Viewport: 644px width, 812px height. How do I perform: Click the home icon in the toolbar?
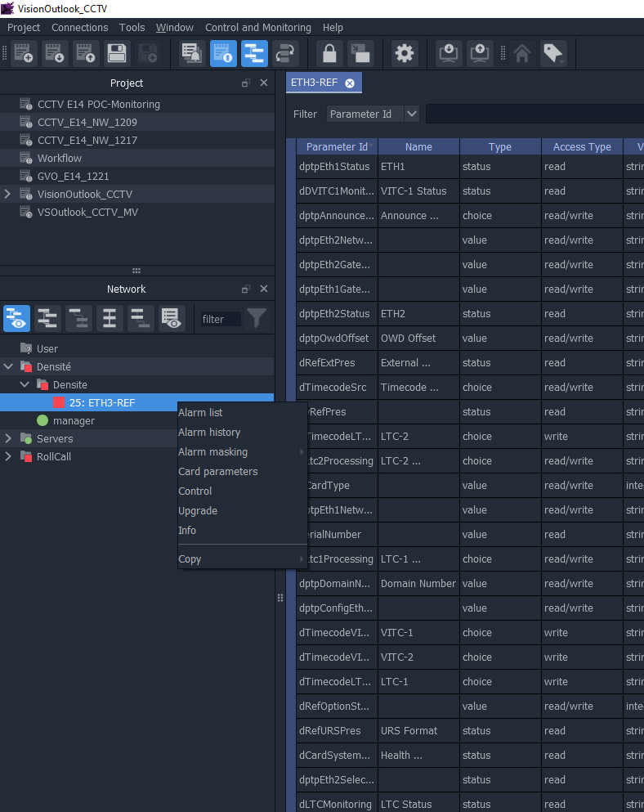(x=523, y=54)
